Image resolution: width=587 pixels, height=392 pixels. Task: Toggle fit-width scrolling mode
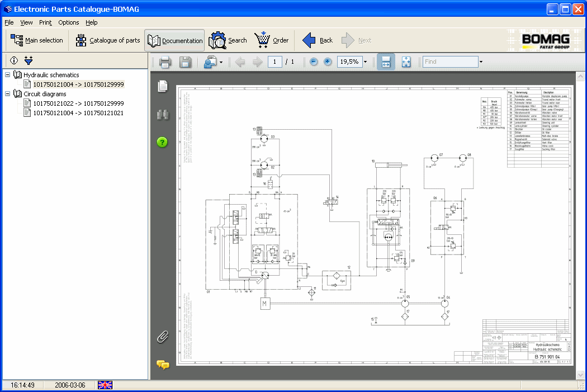coord(386,62)
